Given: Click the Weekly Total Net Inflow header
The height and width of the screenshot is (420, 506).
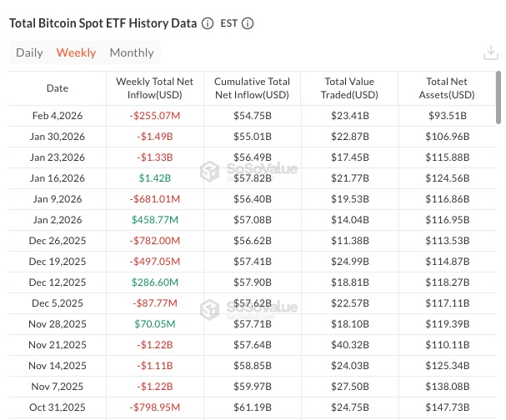Looking at the screenshot, I should [x=155, y=88].
